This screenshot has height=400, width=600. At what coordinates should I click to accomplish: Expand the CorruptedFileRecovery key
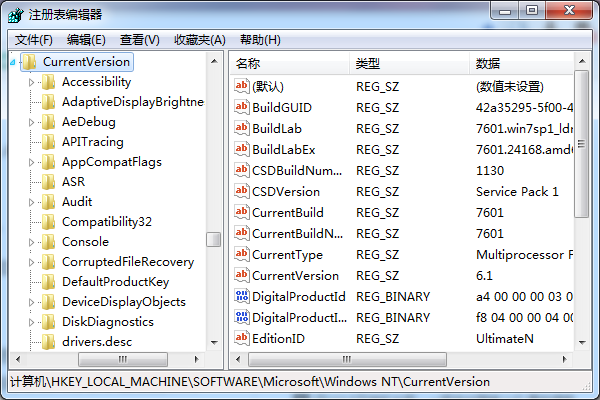point(31,262)
